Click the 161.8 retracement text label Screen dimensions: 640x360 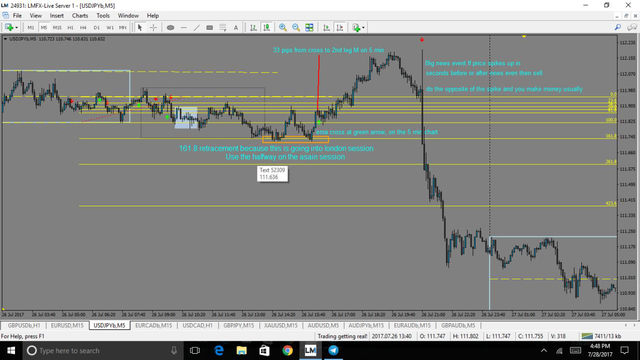[276, 149]
